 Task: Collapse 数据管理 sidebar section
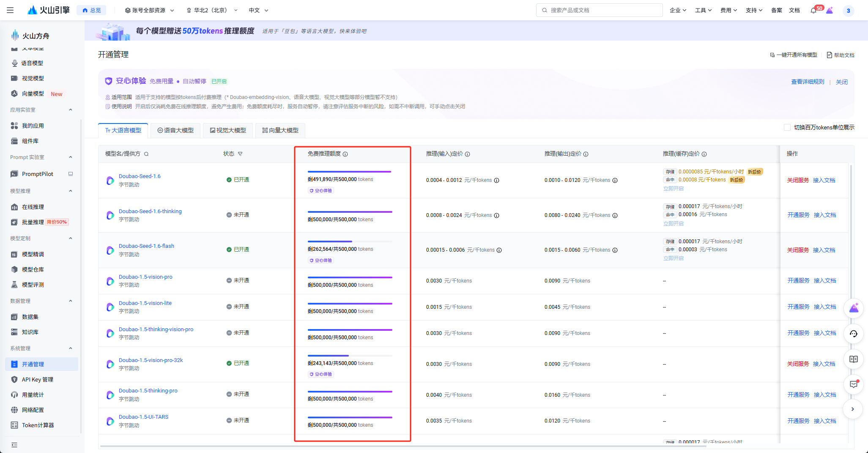(x=71, y=301)
